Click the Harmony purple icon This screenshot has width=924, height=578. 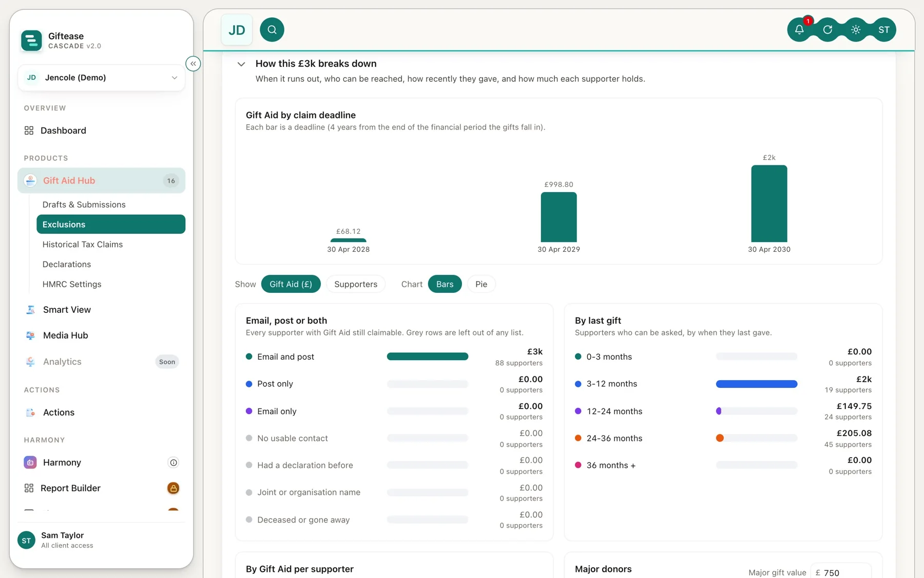pyautogui.click(x=30, y=462)
